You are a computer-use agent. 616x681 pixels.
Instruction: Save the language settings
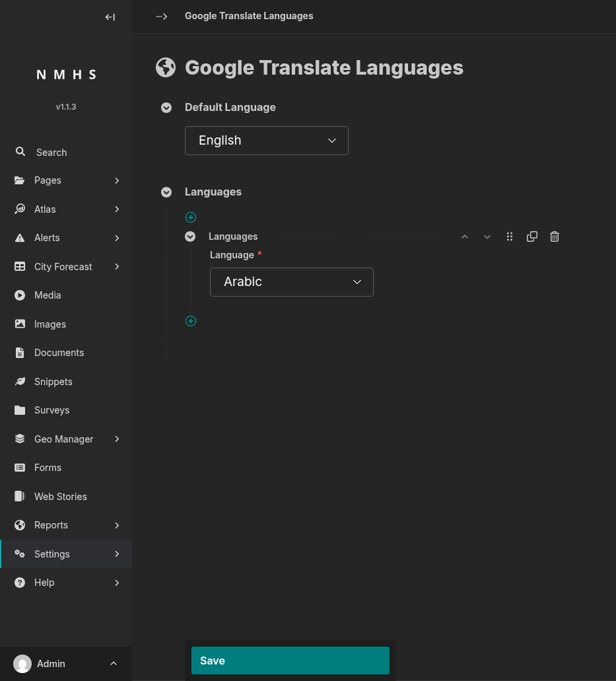291,661
